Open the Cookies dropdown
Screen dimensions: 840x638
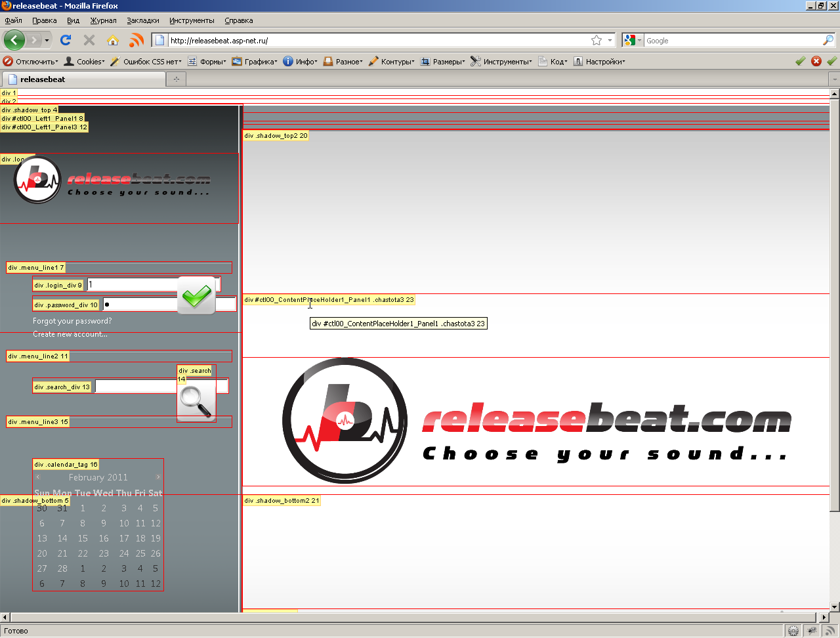pos(85,61)
